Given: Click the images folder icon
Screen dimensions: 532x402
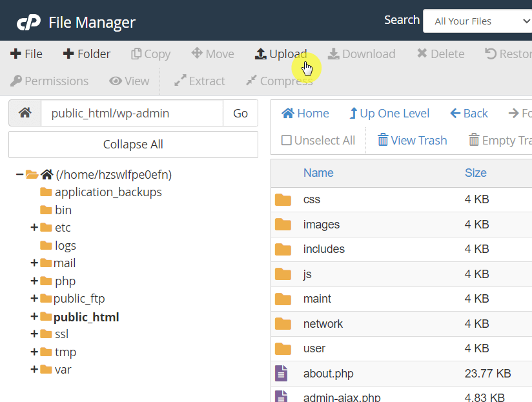Looking at the screenshot, I should coord(283,225).
